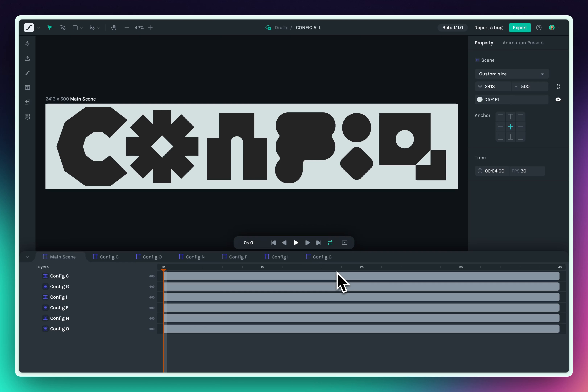Click center anchor point position
588x392 pixels.
510,126
